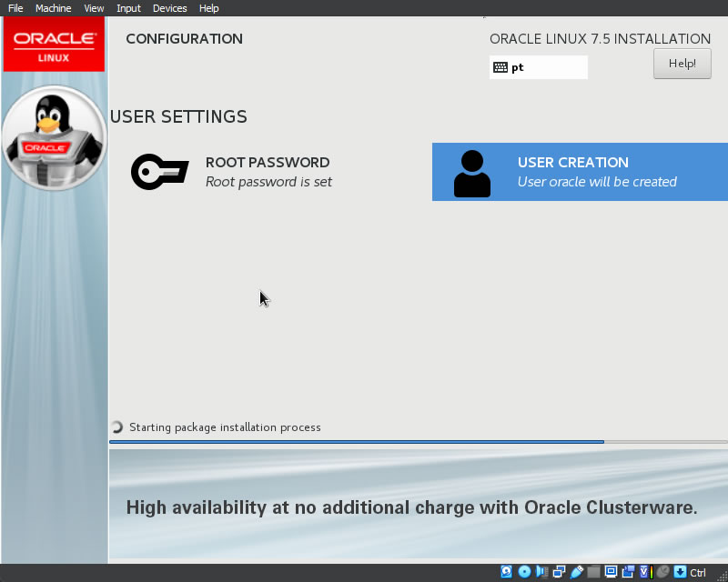Click the Oracle Clusterware banner text
Image resolution: width=728 pixels, height=582 pixels.
click(x=412, y=507)
